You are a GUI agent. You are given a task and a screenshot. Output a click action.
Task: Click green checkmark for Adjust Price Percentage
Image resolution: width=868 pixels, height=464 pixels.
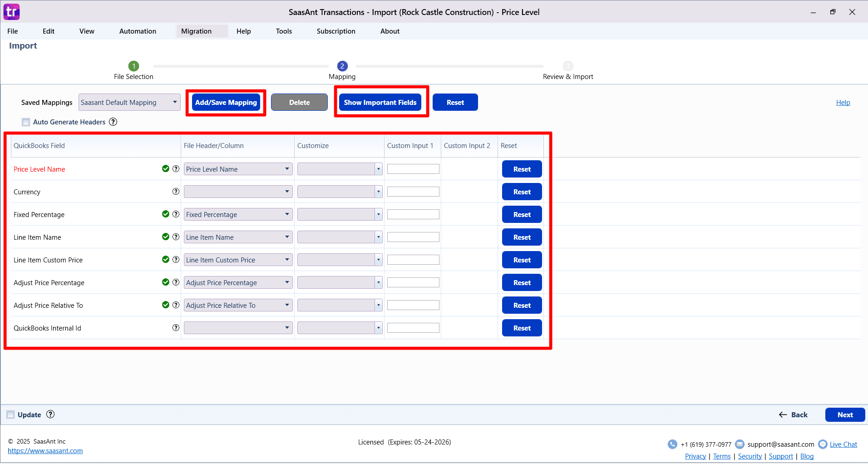(x=166, y=282)
